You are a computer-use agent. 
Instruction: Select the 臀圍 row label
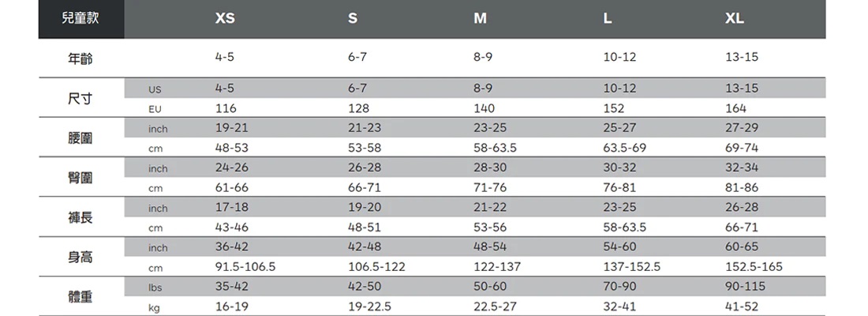(80, 178)
